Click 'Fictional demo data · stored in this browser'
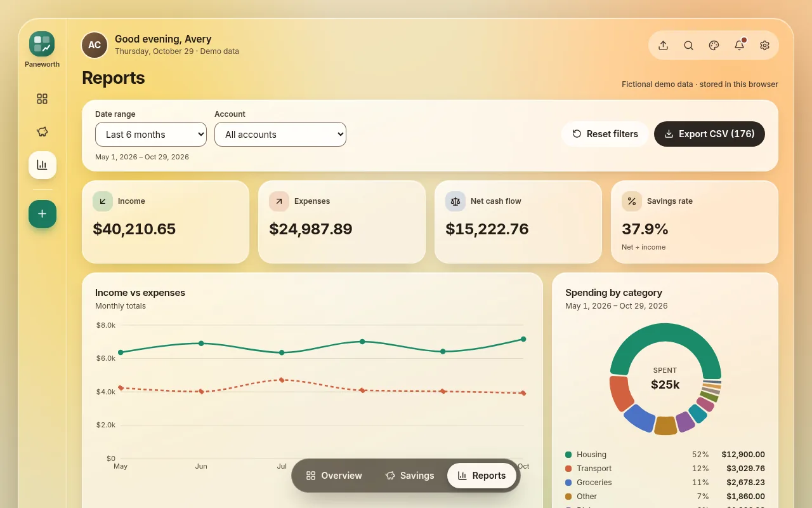This screenshot has height=508, width=812. coord(700,84)
